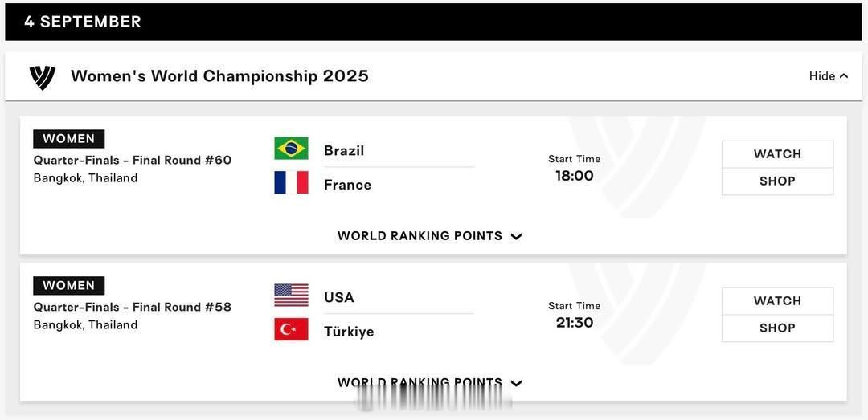Image resolution: width=868 pixels, height=420 pixels.
Task: Select the WOMEN tag on match #60
Action: pyautogui.click(x=68, y=139)
